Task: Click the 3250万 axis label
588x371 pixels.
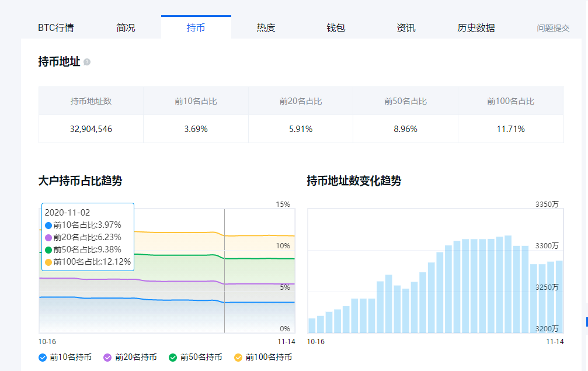Action: pos(547,287)
